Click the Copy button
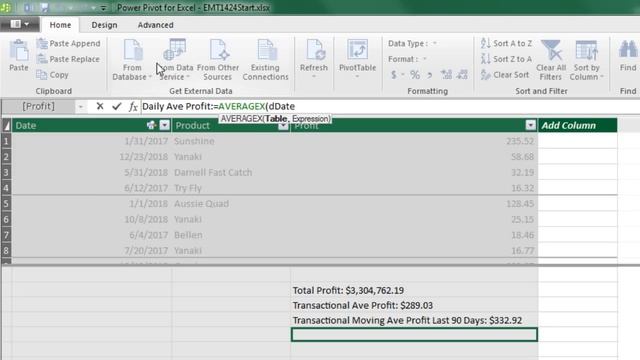The height and width of the screenshot is (360, 640). click(53, 75)
